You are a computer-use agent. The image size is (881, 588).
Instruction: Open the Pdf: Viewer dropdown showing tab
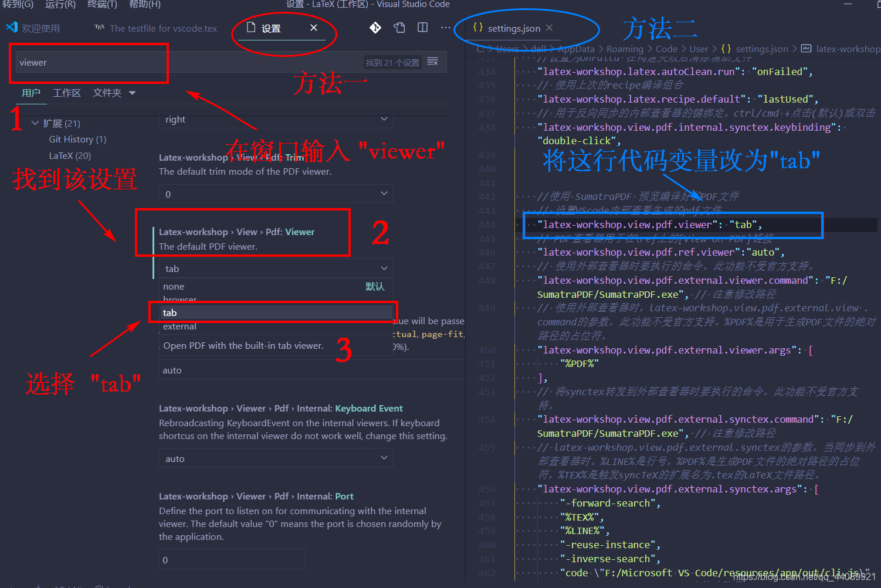[x=276, y=268]
